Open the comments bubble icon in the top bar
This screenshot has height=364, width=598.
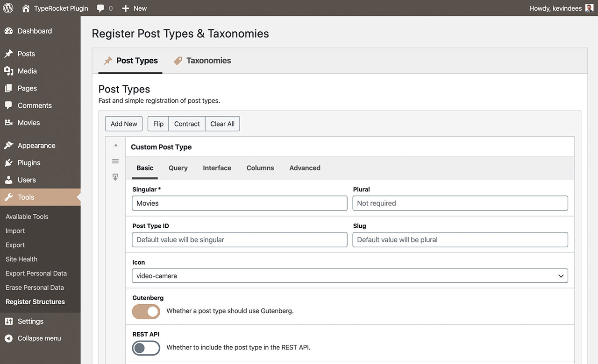point(100,8)
